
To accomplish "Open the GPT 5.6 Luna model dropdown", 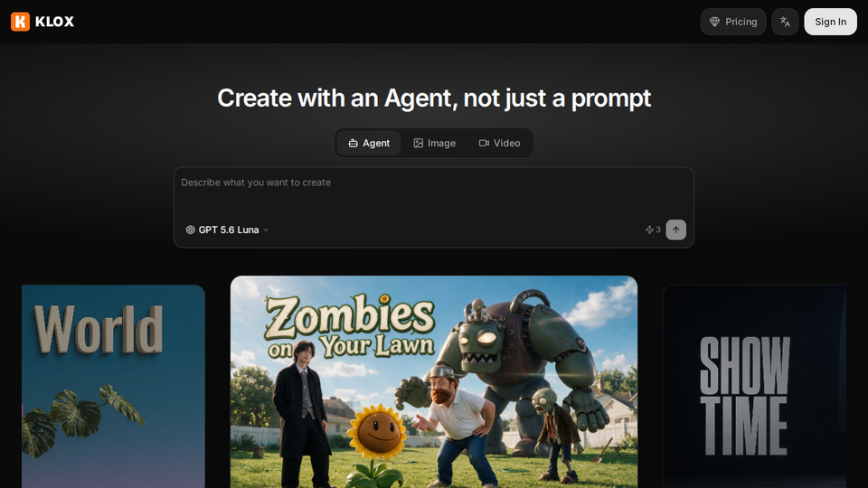I will point(227,230).
